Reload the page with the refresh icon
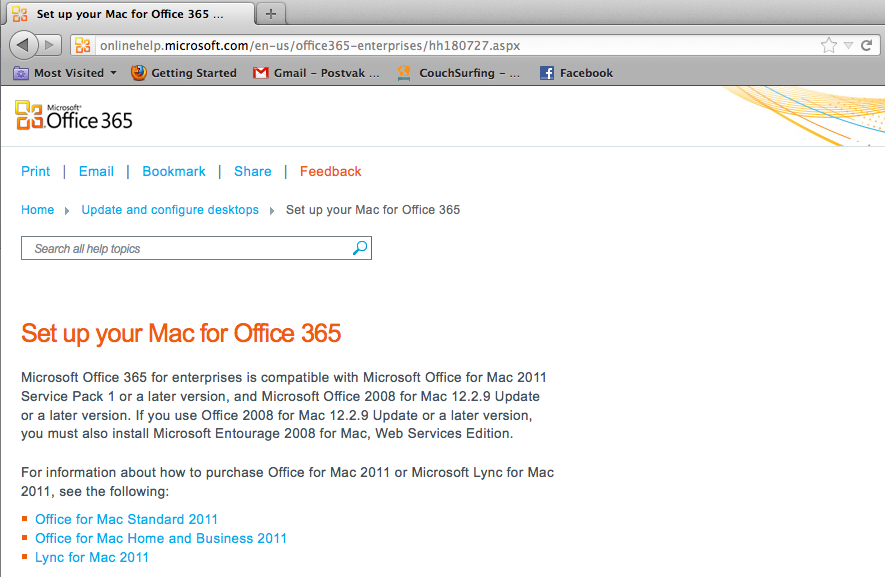 coord(866,45)
